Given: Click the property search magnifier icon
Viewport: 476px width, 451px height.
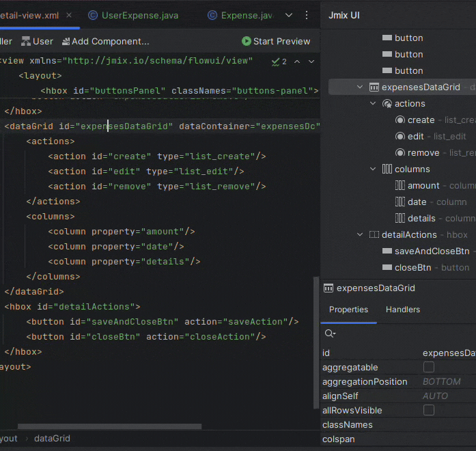Looking at the screenshot, I should coord(330,333).
